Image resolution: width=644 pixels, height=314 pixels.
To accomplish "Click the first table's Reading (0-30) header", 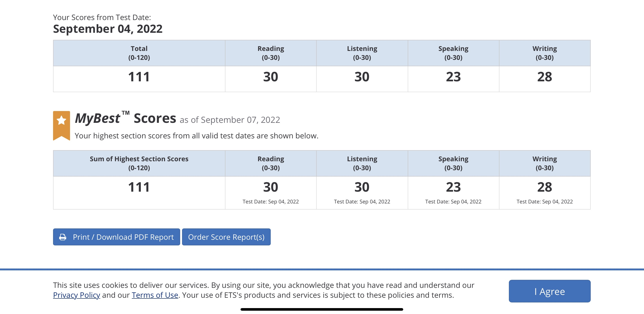I will (271, 53).
